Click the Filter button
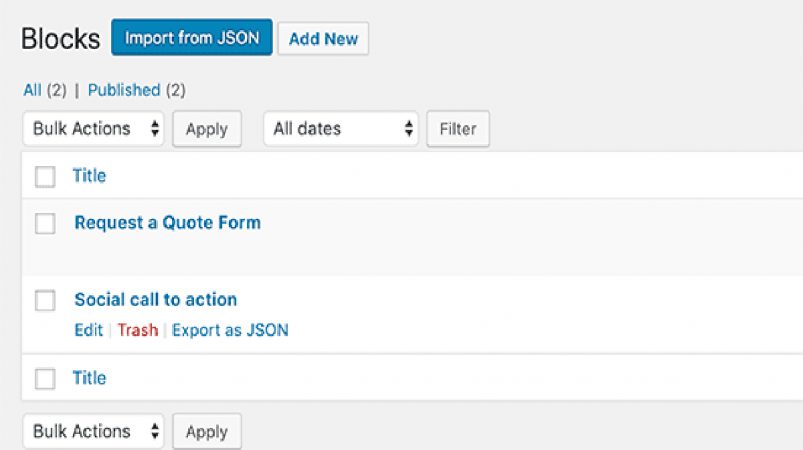803x450 pixels. pos(458,129)
